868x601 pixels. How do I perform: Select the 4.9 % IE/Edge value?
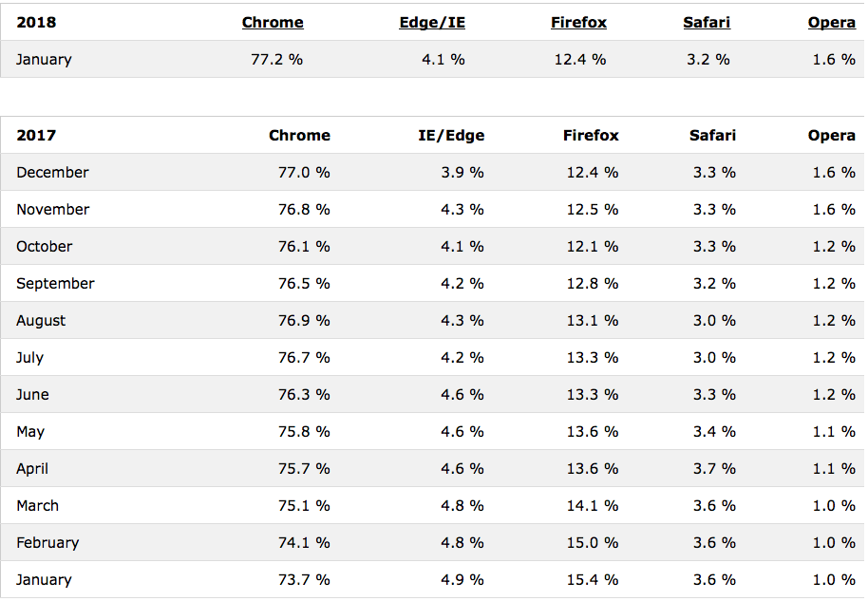point(462,579)
